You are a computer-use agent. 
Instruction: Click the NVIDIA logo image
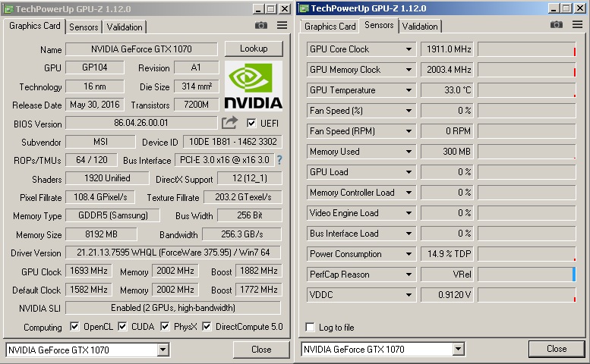click(253, 85)
